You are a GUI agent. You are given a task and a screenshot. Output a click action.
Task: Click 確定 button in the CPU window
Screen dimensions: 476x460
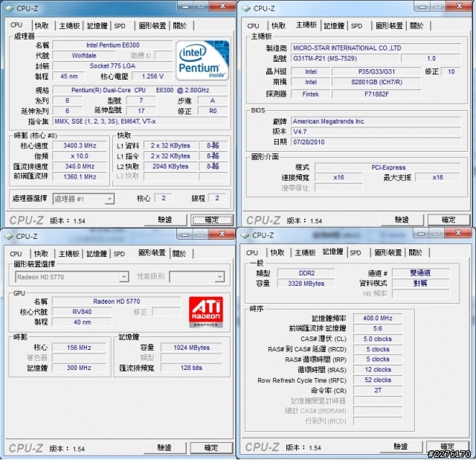211,220
